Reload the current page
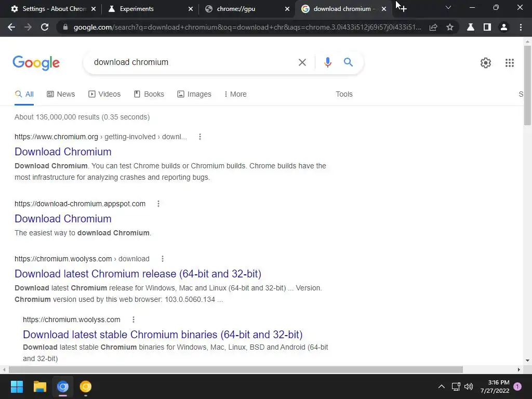The height and width of the screenshot is (399, 532). tap(45, 27)
